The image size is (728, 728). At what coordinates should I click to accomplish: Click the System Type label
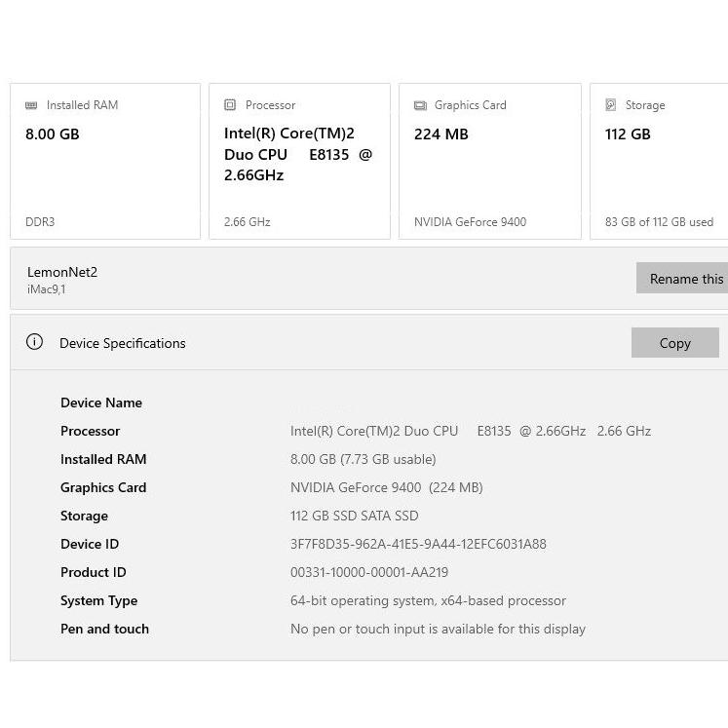(98, 600)
